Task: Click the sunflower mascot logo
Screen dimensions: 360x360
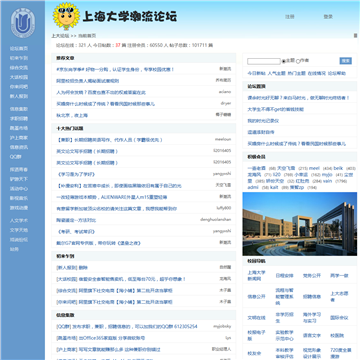Action: pyautogui.click(x=66, y=16)
